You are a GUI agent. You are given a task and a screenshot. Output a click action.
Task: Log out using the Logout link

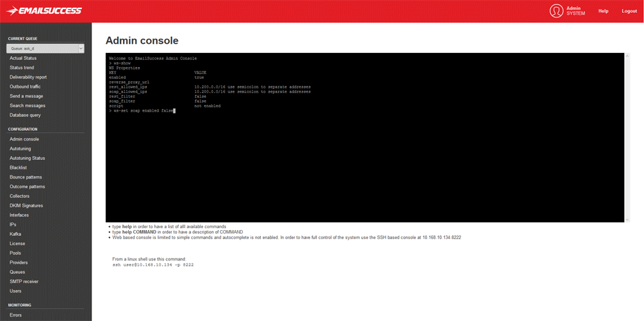click(629, 11)
